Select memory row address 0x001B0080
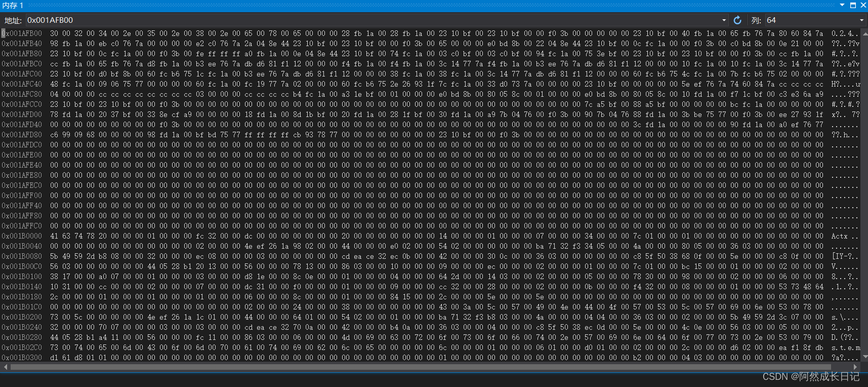This screenshot has width=868, height=387. coord(22,256)
